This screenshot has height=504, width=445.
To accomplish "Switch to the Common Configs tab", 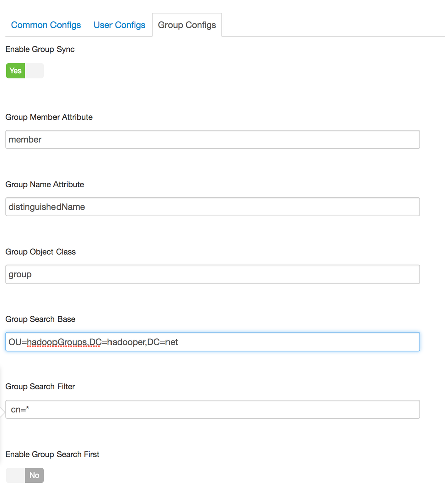I will click(46, 25).
